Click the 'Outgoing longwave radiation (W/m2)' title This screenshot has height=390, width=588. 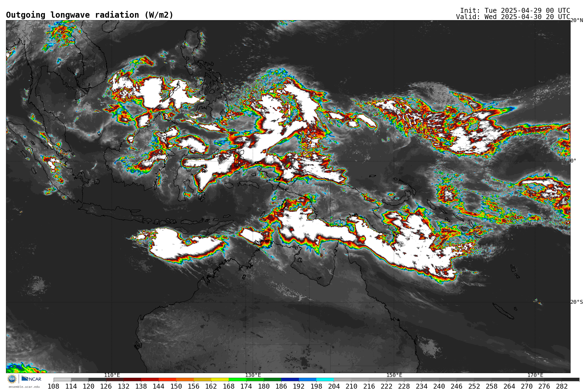(90, 15)
